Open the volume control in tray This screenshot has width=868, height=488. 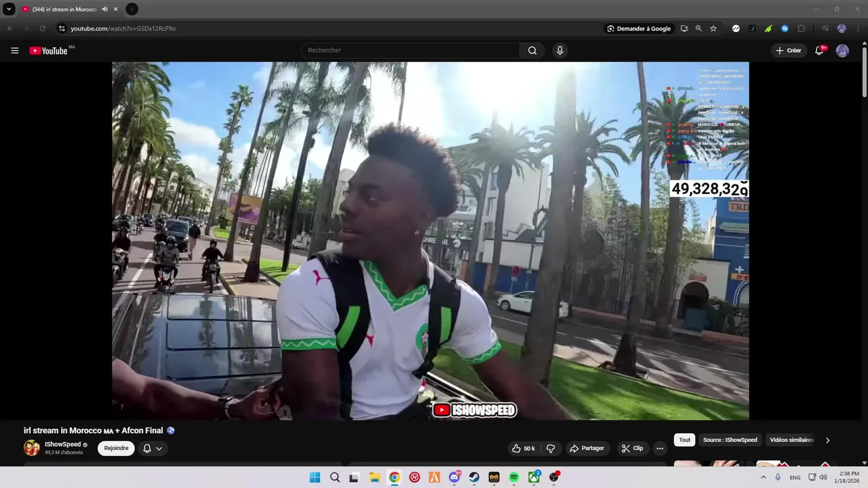(x=823, y=477)
